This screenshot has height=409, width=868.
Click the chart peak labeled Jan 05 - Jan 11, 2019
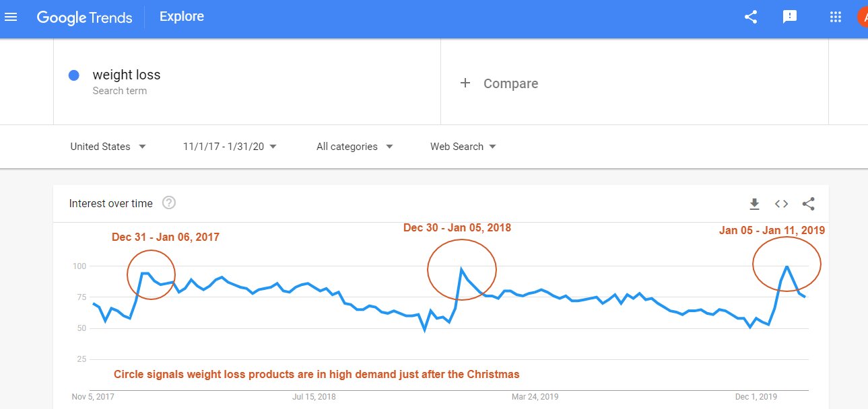pos(786,266)
